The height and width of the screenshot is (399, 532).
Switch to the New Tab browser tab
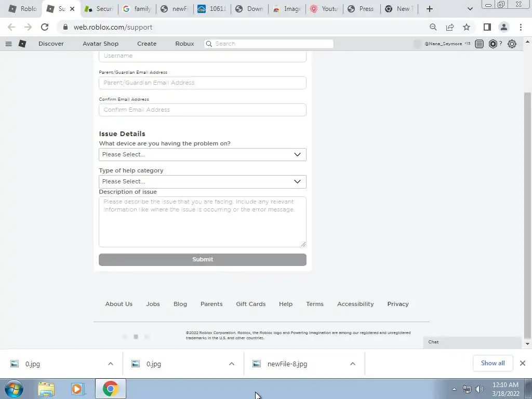(399, 9)
